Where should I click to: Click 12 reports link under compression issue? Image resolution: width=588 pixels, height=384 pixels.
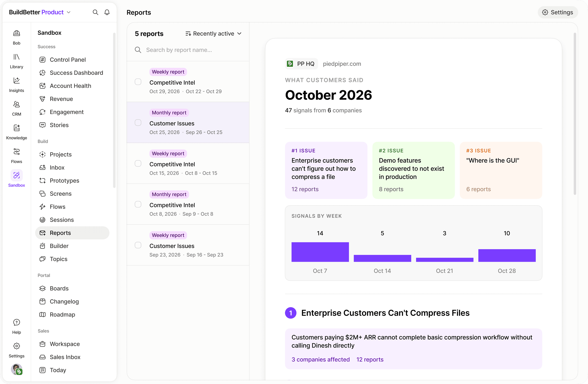370,359
